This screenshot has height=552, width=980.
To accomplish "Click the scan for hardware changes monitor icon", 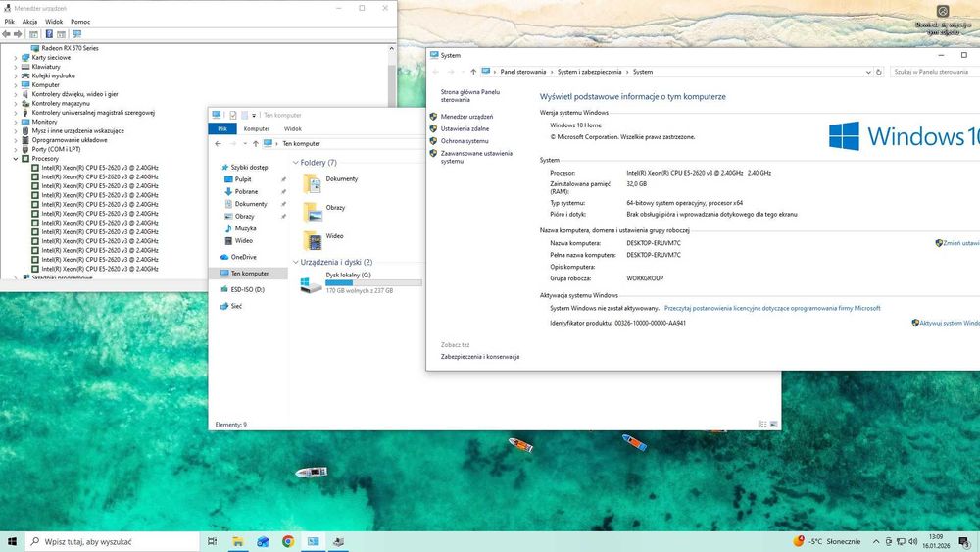I will tap(76, 33).
